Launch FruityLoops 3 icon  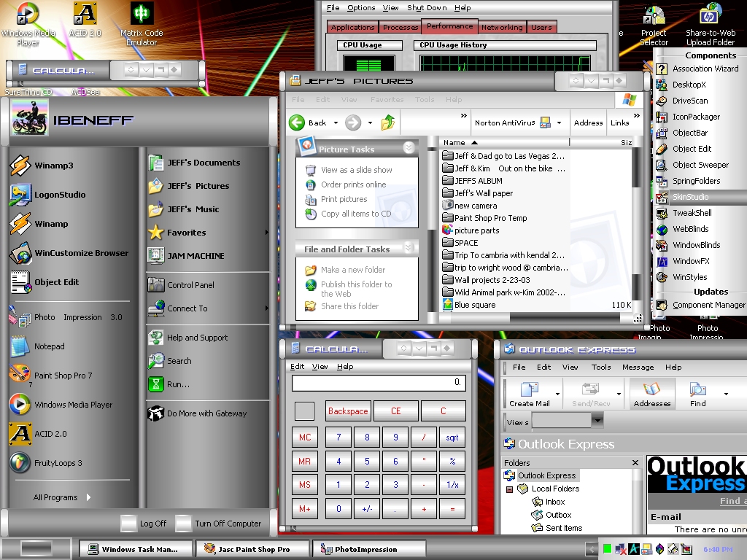pos(20,463)
